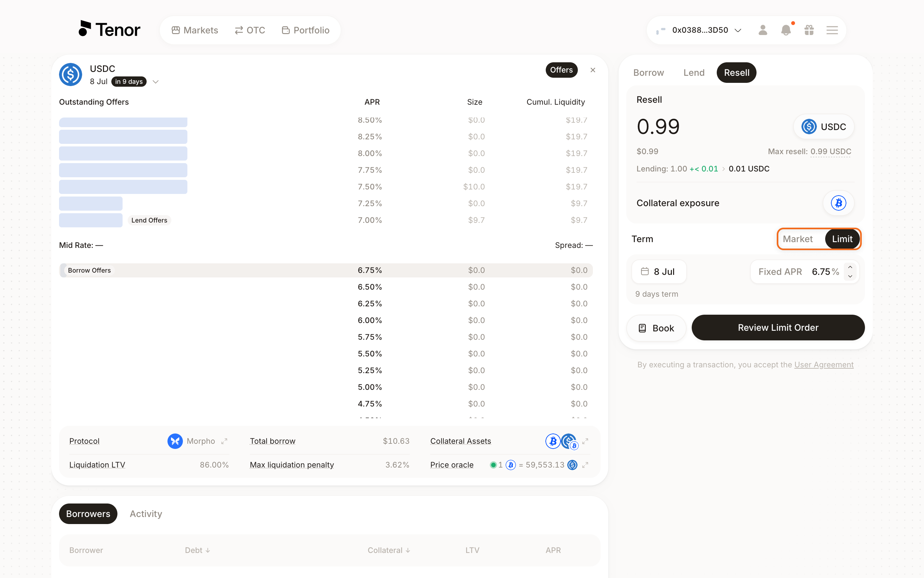Decrease Fixed APR with down arrow
The image size is (924, 578).
850,276
